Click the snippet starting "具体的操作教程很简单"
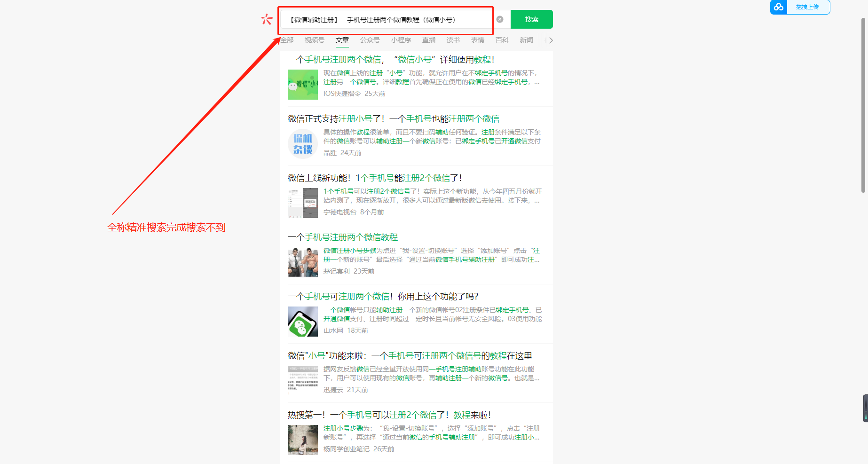 (x=432, y=137)
